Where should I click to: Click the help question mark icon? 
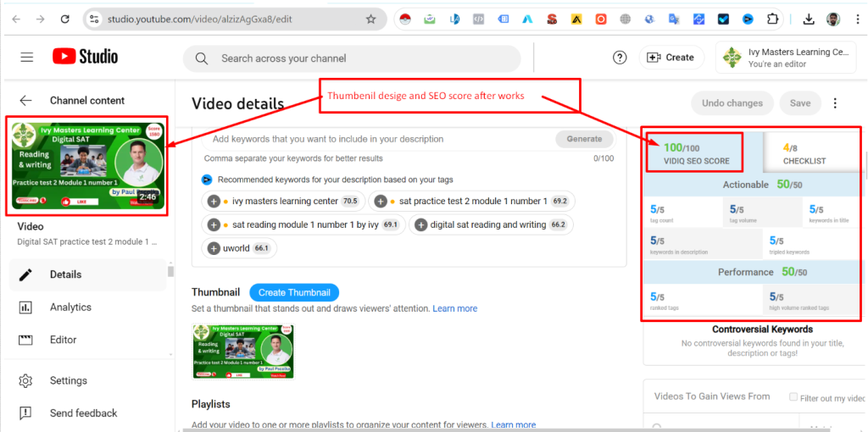pyautogui.click(x=620, y=58)
